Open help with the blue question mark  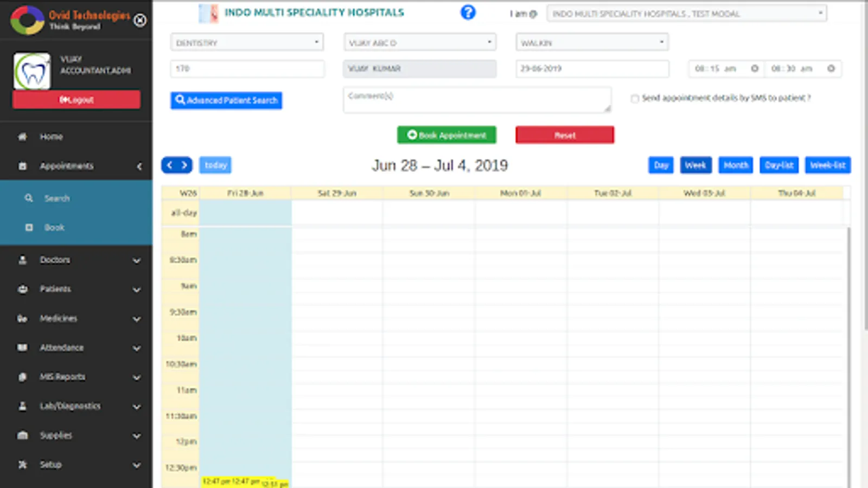(x=468, y=12)
